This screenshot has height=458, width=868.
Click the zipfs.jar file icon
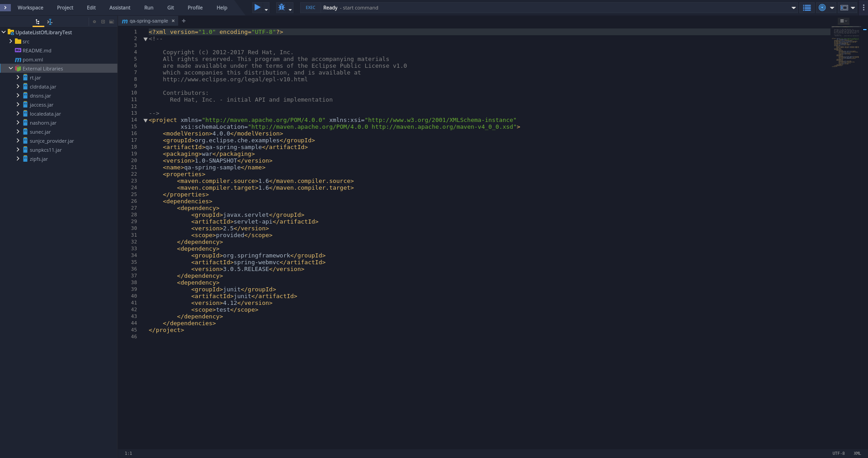[x=25, y=159]
